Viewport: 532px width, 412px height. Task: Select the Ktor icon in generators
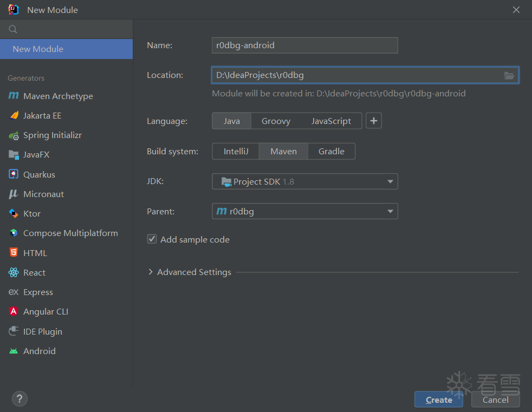pyautogui.click(x=13, y=213)
